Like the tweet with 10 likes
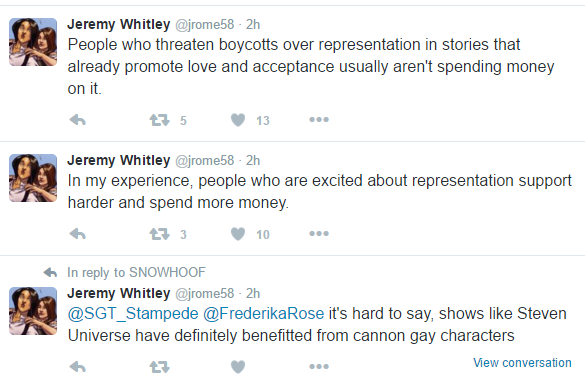 238,234
